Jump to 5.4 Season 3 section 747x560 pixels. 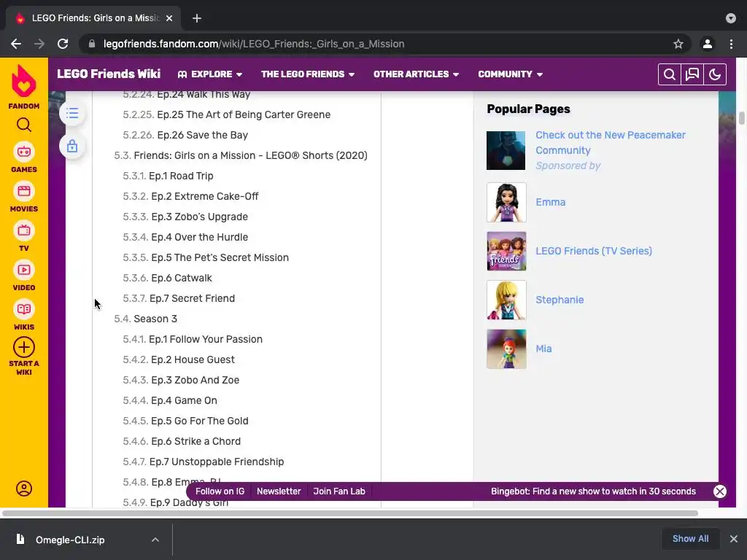tap(145, 319)
